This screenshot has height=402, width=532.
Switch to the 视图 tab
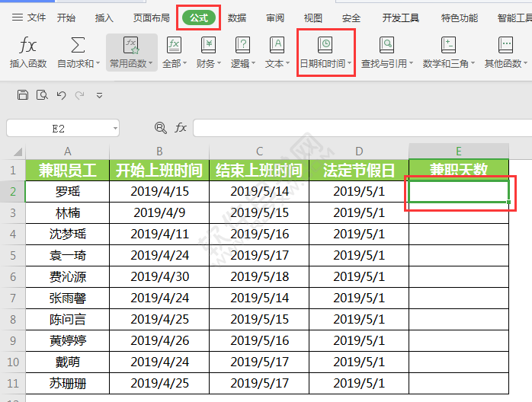[x=312, y=18]
